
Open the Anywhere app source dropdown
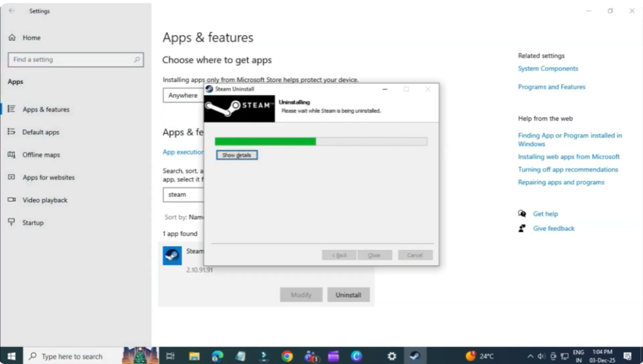tap(184, 95)
